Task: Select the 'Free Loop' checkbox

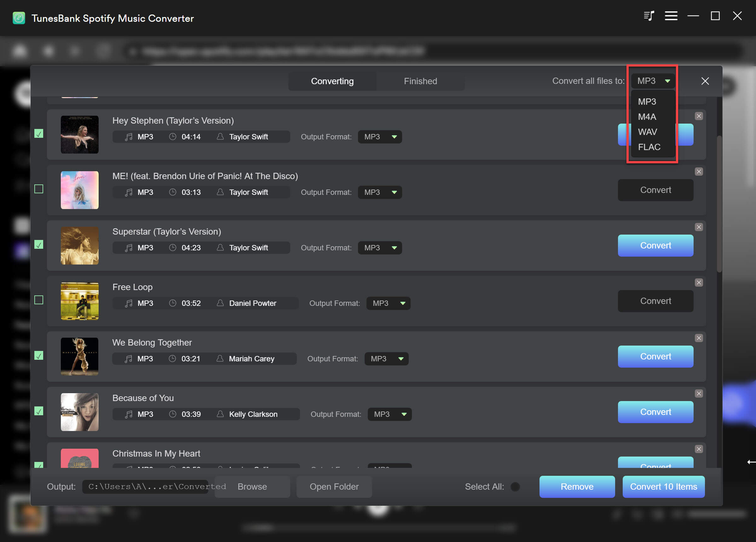Action: coord(38,300)
